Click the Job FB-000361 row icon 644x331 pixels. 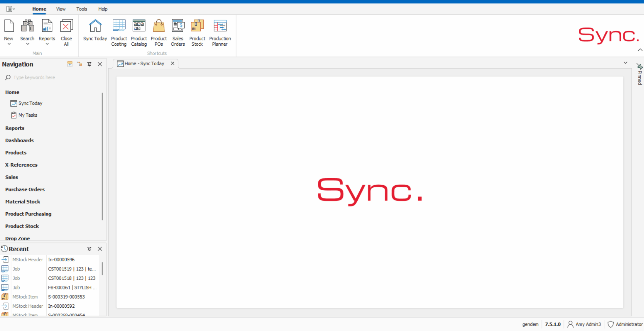pos(5,287)
